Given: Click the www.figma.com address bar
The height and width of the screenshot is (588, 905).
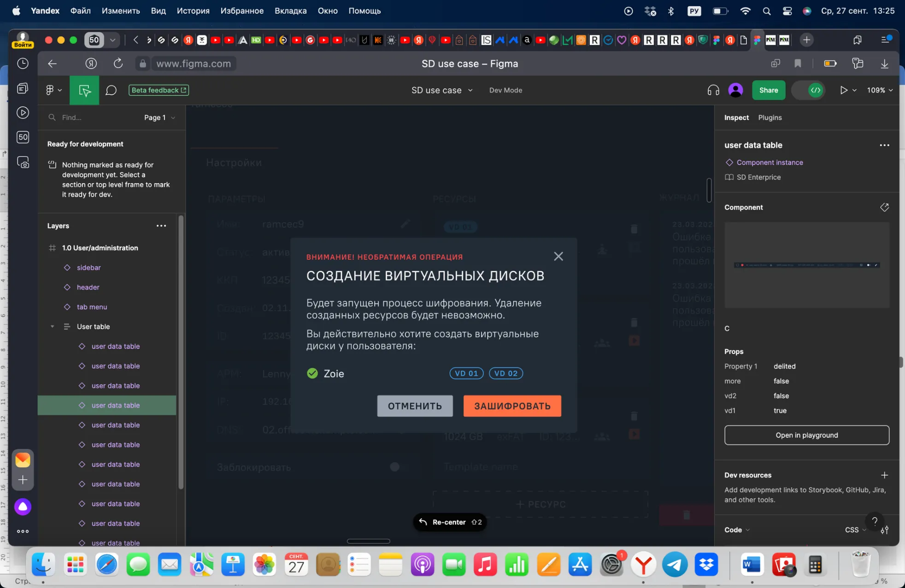Looking at the screenshot, I should tap(194, 64).
